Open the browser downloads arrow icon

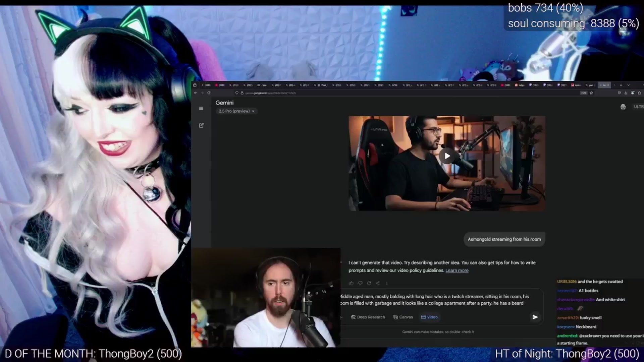tap(626, 93)
